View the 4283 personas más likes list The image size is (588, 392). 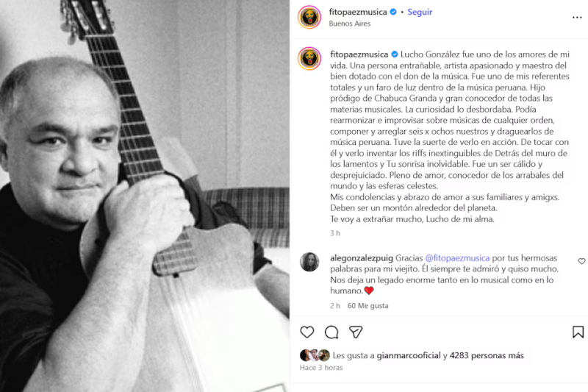pos(487,355)
